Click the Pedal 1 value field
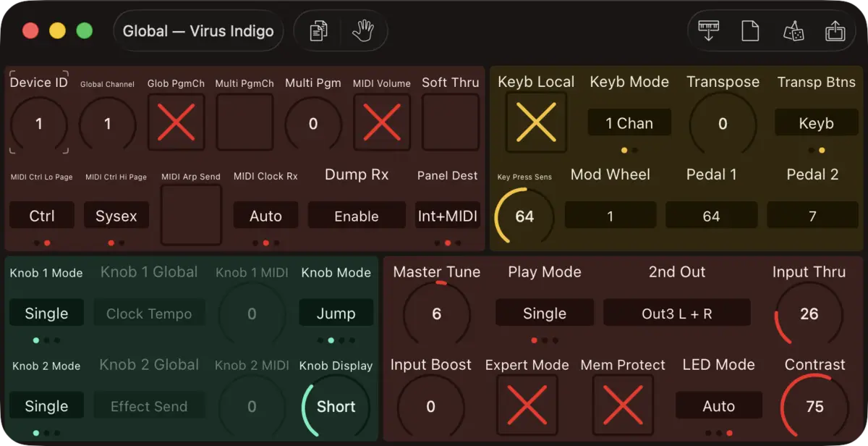The height and width of the screenshot is (446, 868). point(712,215)
